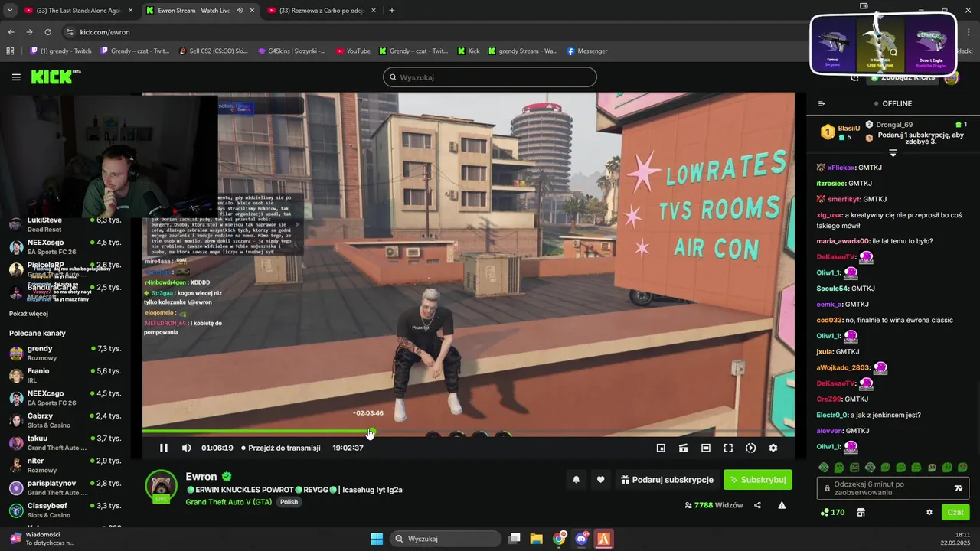Viewport: 980px width, 551px height.
Task: Open the chat shop icon
Action: (861, 512)
